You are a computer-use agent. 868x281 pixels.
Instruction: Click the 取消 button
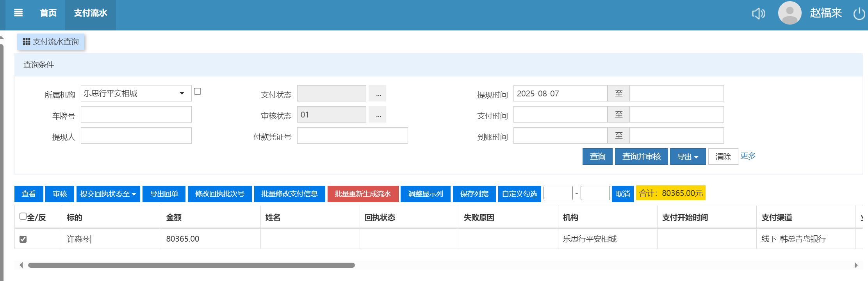tap(623, 194)
